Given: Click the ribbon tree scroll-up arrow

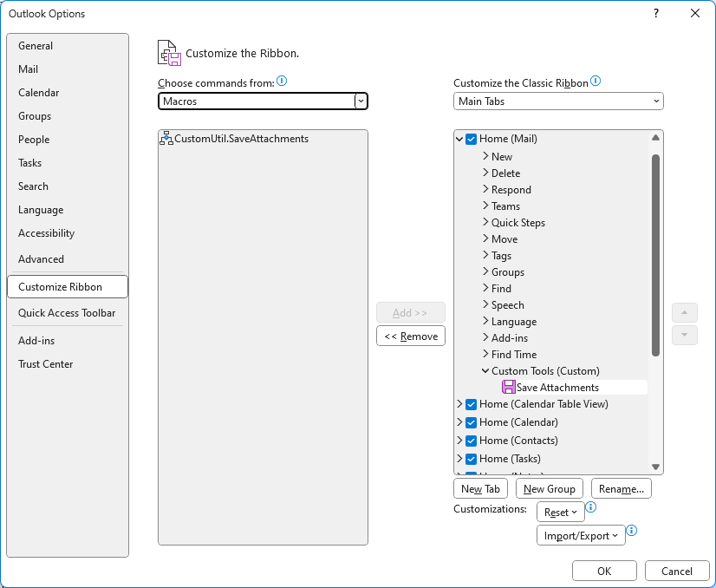Looking at the screenshot, I should 655,138.
